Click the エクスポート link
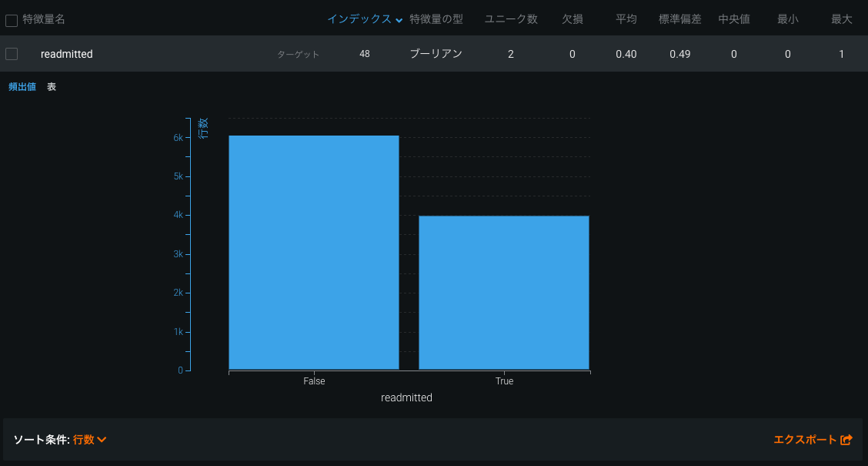Image resolution: width=868 pixels, height=466 pixels. pos(805,440)
